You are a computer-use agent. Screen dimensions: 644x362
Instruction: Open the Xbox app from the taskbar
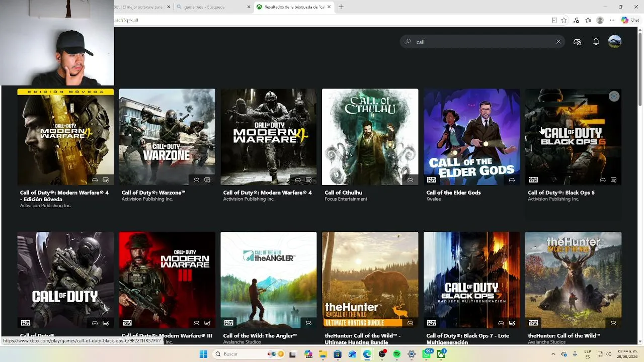(441, 354)
